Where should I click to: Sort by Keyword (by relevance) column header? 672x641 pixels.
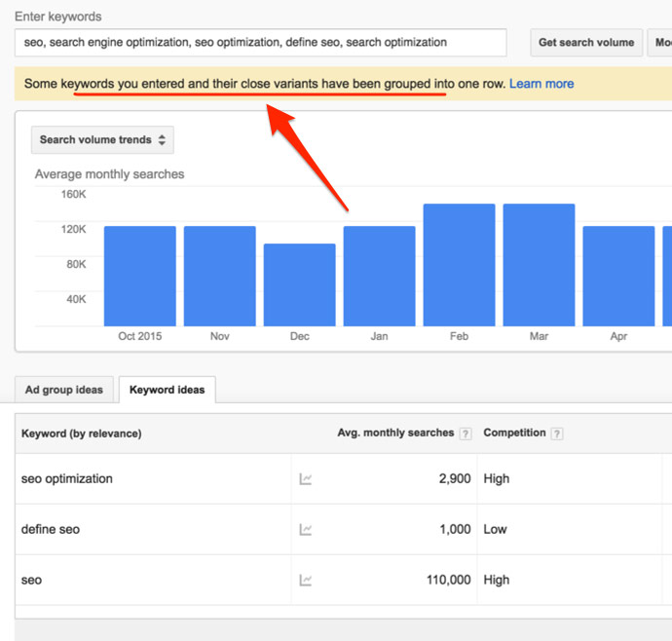point(82,434)
